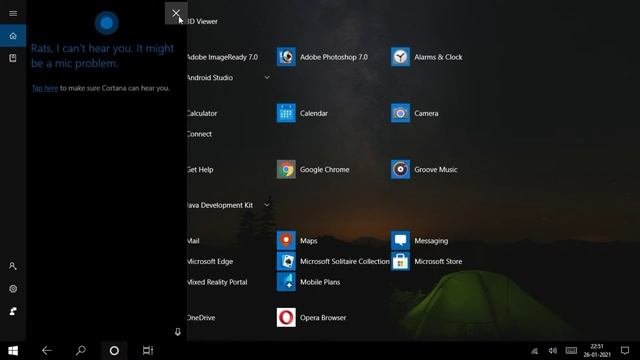Open the Cortana Notebook icon
The image size is (640, 360).
13,58
